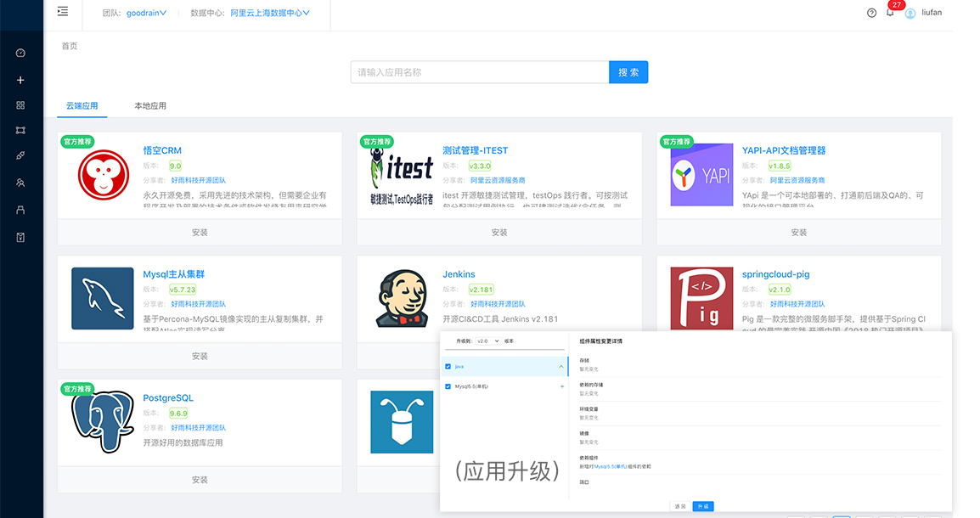Click version tag 9.0 on 悟空CRM
The image size is (980, 518).
pos(175,166)
